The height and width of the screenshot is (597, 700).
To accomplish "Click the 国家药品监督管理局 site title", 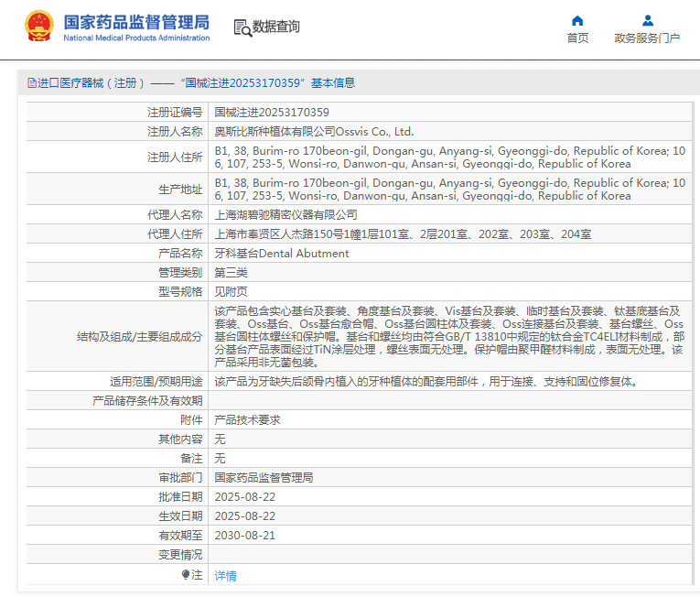I will pyautogui.click(x=136, y=21).
